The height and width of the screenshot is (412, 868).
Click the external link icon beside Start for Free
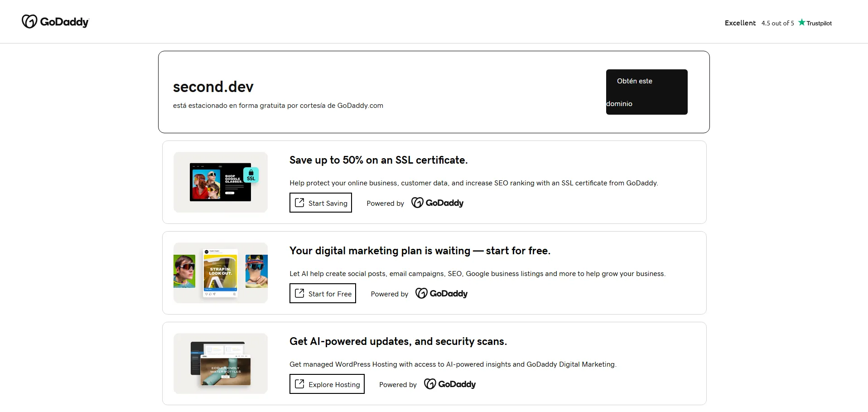(x=299, y=293)
